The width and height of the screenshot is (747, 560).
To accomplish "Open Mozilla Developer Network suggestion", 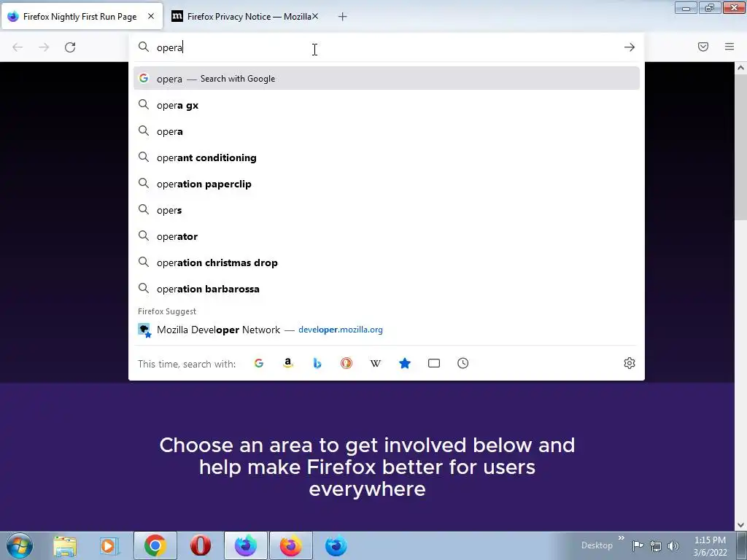I will 387,330.
